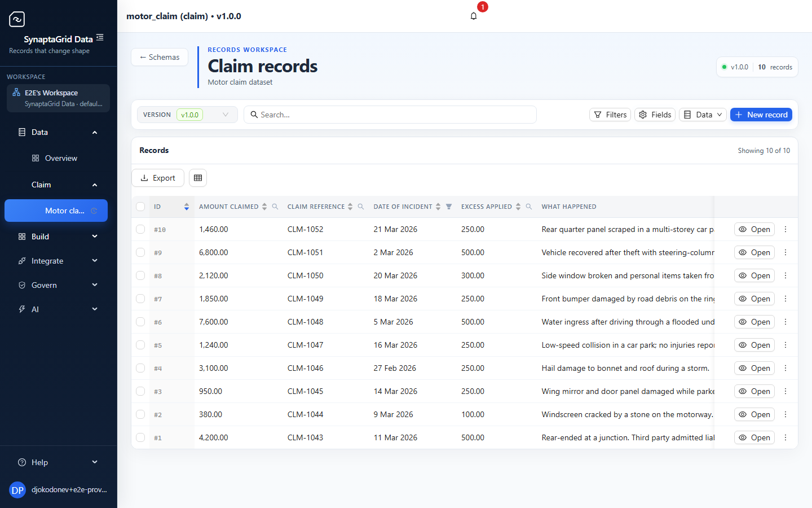Go back to Schemas
Image resolution: width=812 pixels, height=508 pixels.
tap(160, 57)
